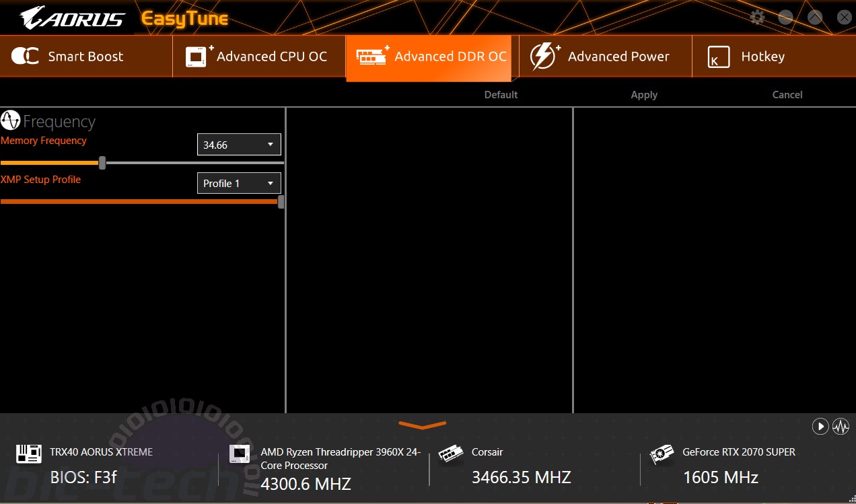Image resolution: width=856 pixels, height=504 pixels.
Task: Click the Corsair memory brand text
Action: (x=487, y=452)
